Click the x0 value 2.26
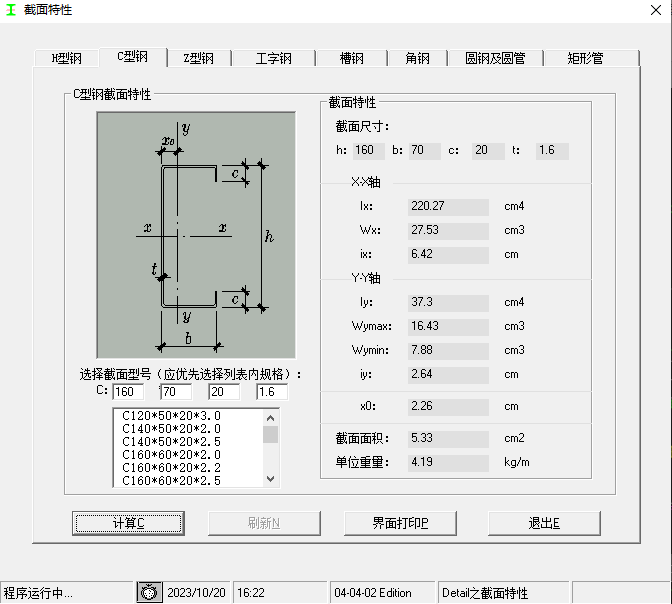The image size is (672, 604). (448, 407)
